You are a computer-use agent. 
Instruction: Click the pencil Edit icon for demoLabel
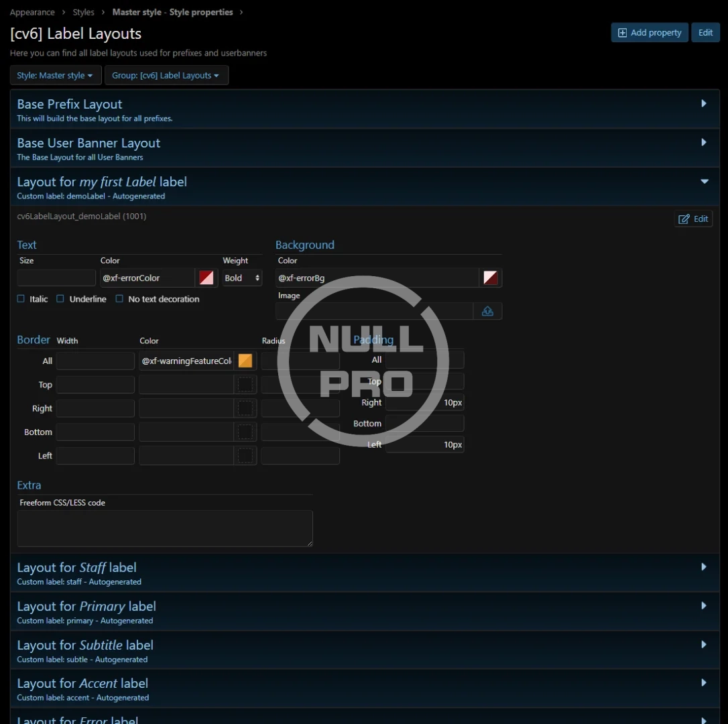[x=684, y=219]
